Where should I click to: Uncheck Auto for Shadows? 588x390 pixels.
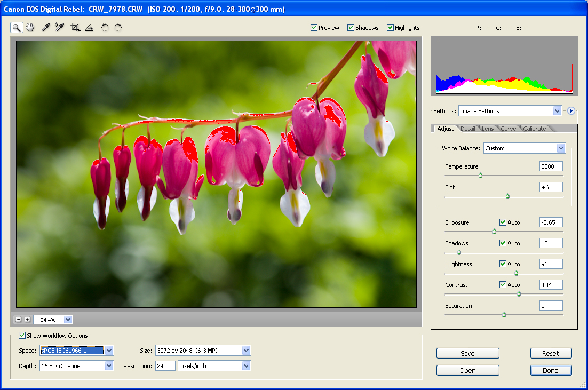[503, 243]
